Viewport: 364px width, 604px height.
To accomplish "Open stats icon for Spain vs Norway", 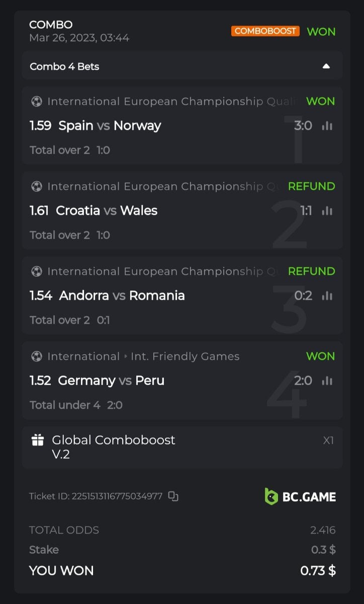I will (327, 126).
